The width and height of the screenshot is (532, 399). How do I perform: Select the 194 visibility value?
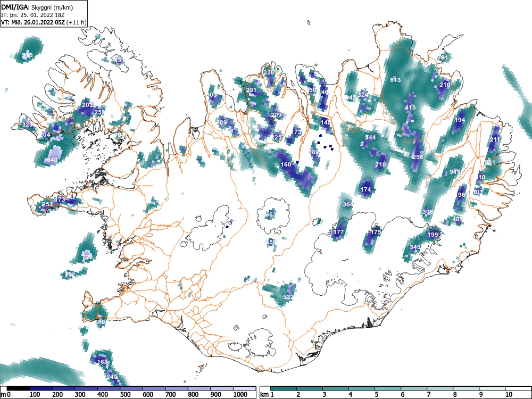460,120
